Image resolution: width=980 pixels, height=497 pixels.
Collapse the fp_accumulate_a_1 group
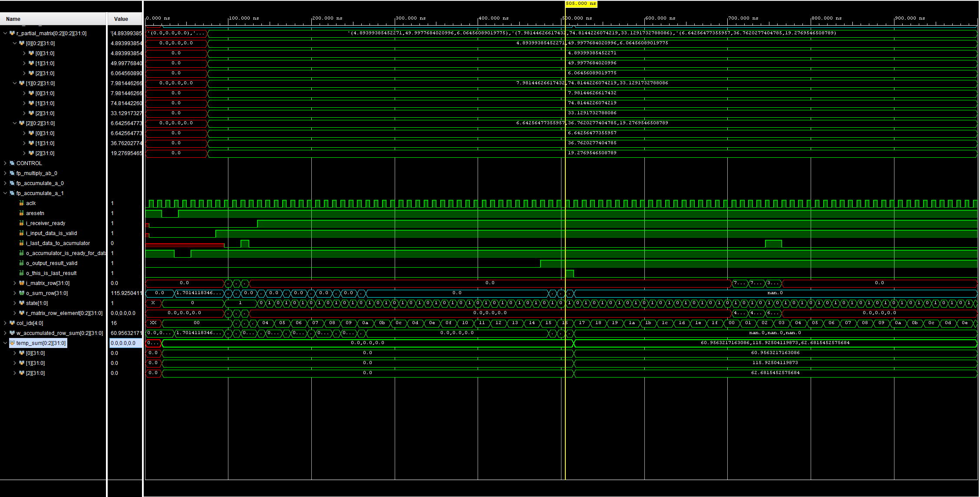(x=5, y=193)
